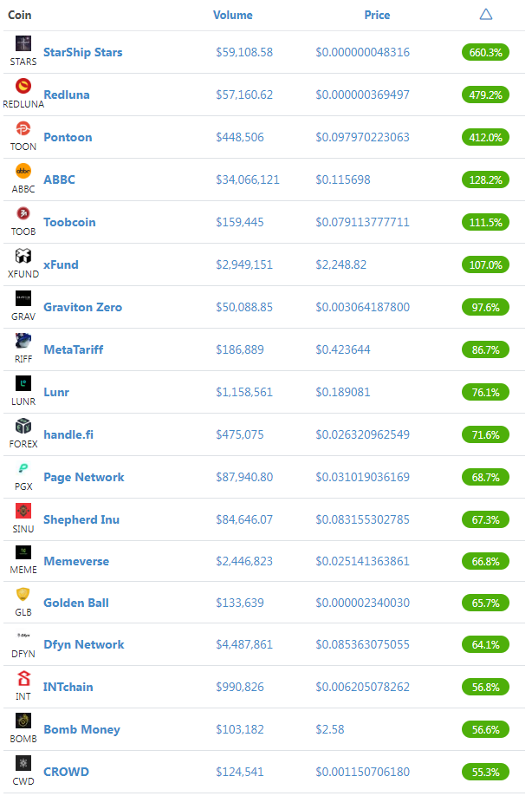The height and width of the screenshot is (796, 532).
Task: Click the Golden Ball shield icon
Action: click(23, 594)
